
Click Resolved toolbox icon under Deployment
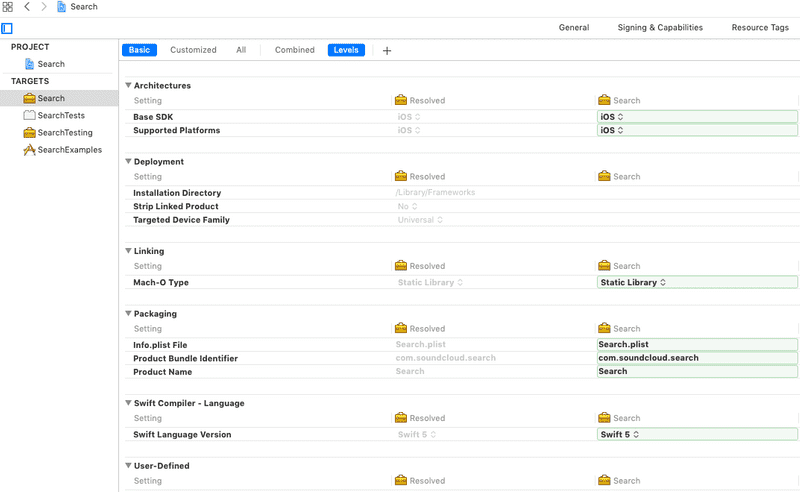(401, 176)
